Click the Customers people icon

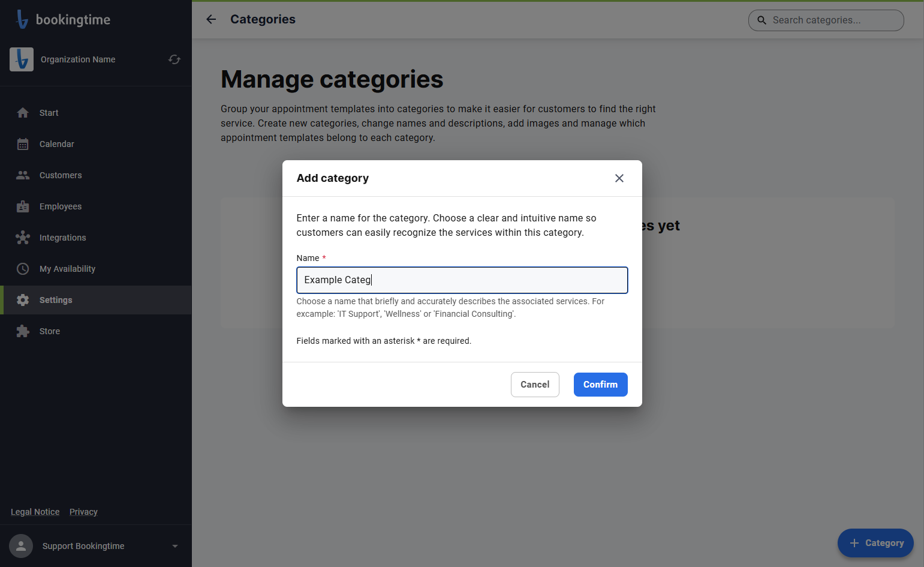click(23, 175)
